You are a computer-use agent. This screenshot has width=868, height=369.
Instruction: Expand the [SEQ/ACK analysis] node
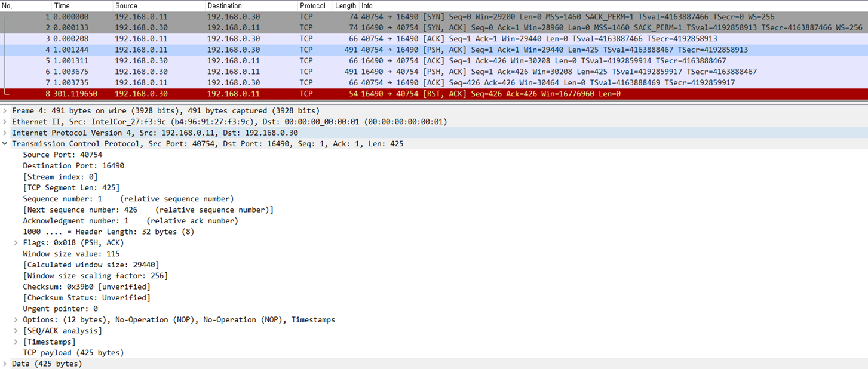(16, 331)
